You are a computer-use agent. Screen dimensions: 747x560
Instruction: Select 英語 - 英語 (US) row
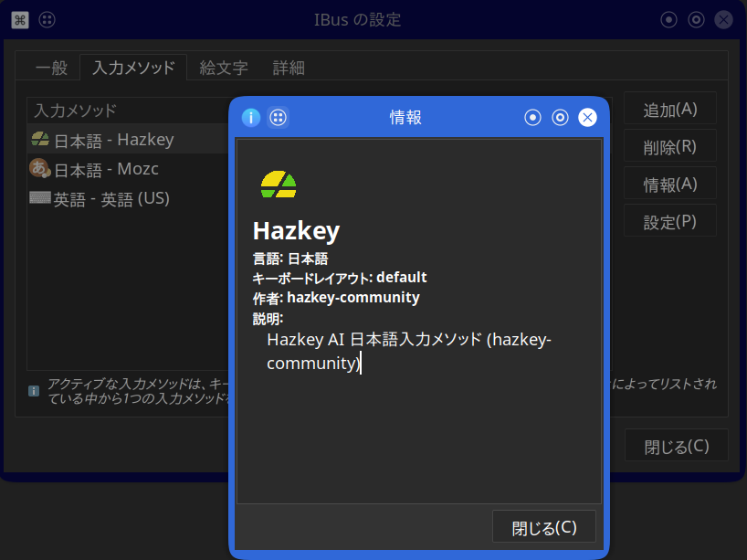(129, 198)
